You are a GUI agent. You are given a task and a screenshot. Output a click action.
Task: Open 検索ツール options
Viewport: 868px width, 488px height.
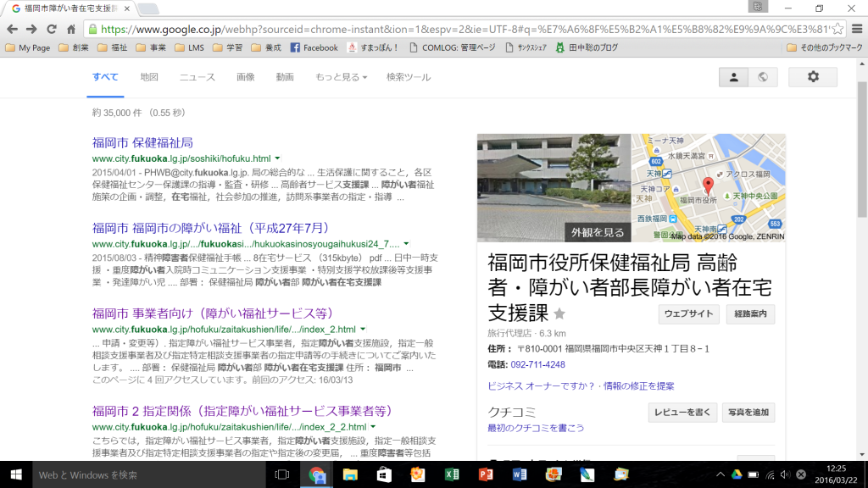[409, 77]
